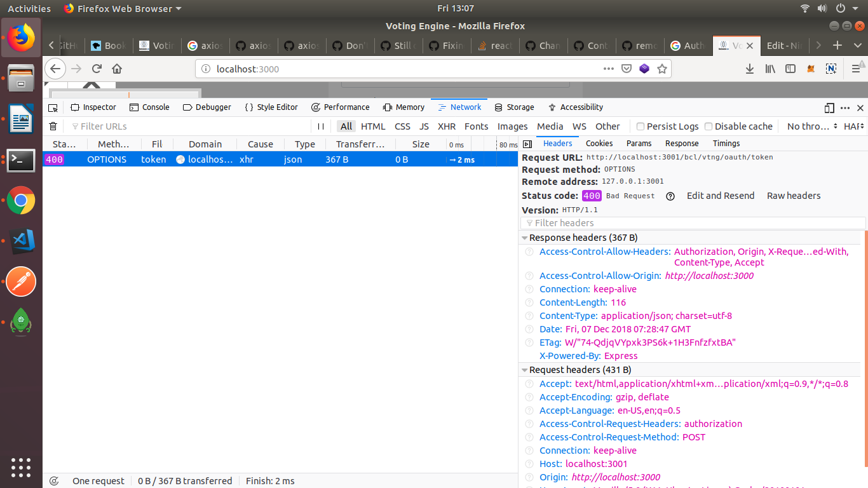Click the Raw headers button
Screen dimensions: 868x488
[x=794, y=196]
